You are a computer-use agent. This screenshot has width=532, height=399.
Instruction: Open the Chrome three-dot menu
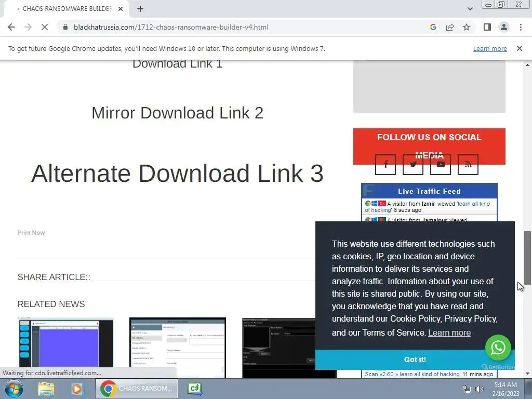[521, 27]
